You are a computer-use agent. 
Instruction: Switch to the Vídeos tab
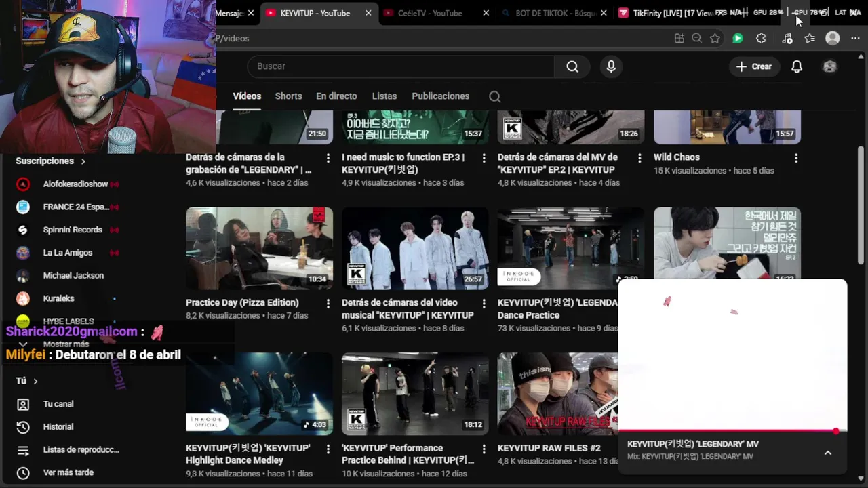coord(247,96)
